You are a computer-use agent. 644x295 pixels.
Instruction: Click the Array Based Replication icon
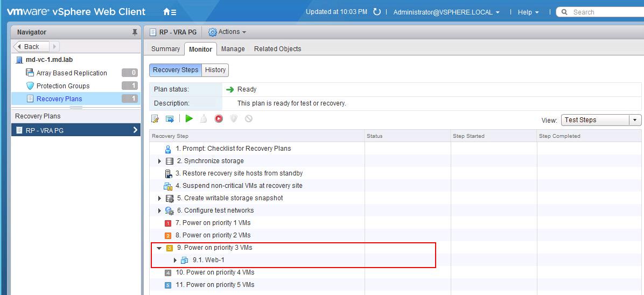(30, 73)
